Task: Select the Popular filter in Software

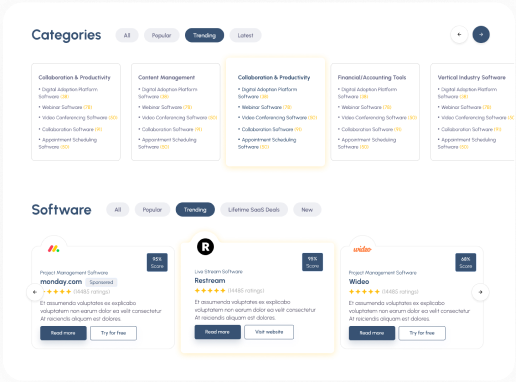Action: (152, 210)
